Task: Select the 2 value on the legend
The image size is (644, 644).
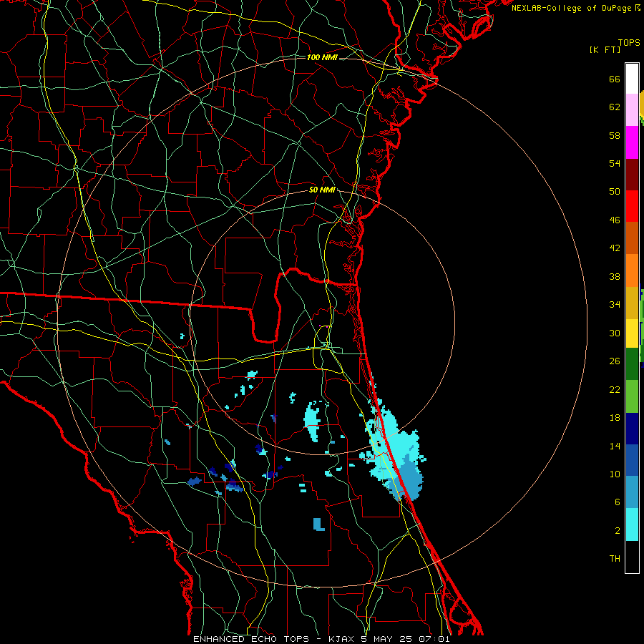Action: tap(618, 531)
